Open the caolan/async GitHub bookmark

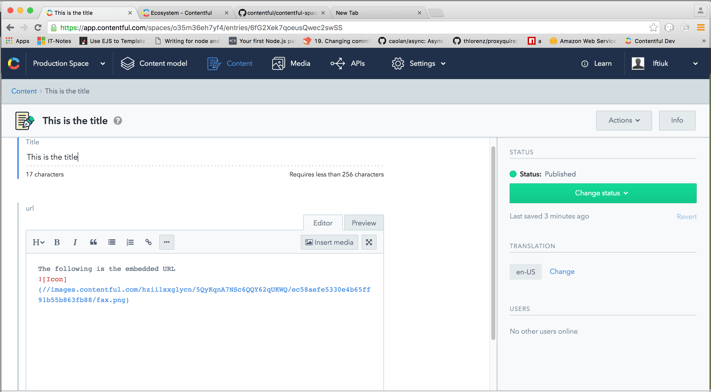click(x=411, y=41)
